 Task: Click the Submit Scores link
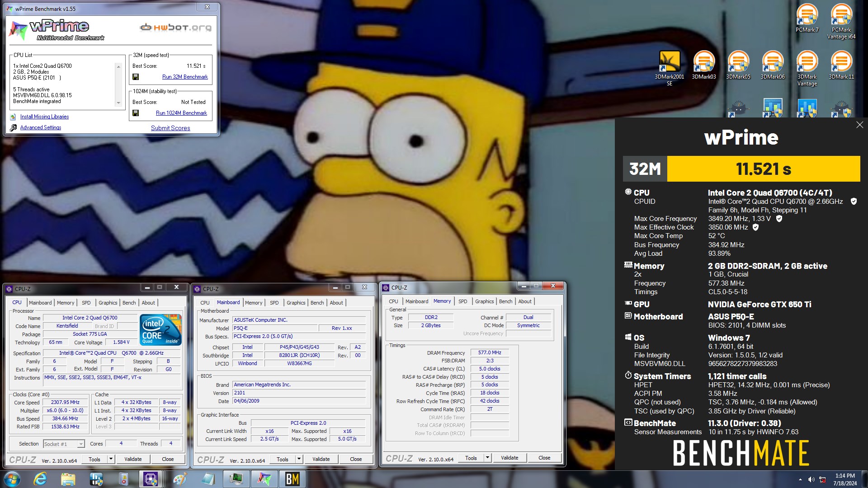(x=170, y=128)
